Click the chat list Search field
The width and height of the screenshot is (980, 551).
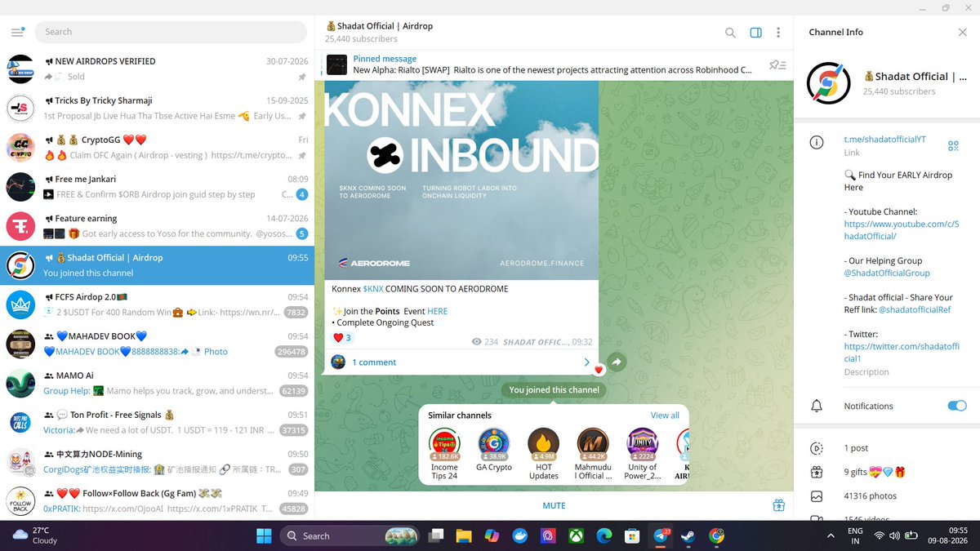point(170,32)
